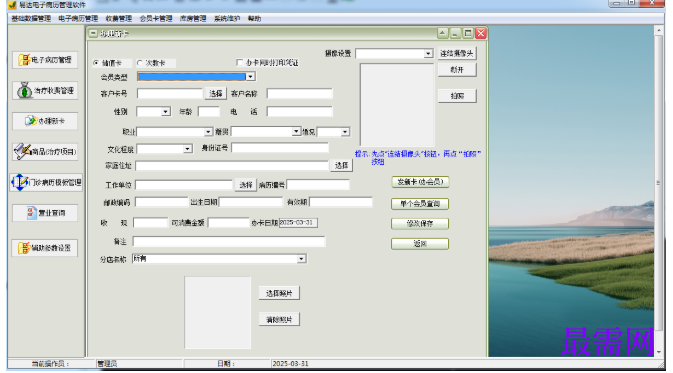Click the 选择照片 button
This screenshot has height=373, width=673.
(x=279, y=294)
